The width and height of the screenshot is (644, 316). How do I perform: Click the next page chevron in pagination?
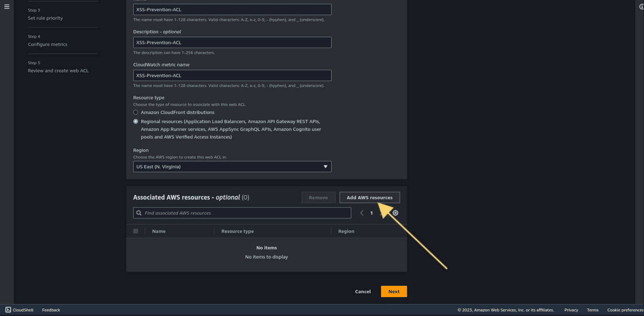[382, 212]
